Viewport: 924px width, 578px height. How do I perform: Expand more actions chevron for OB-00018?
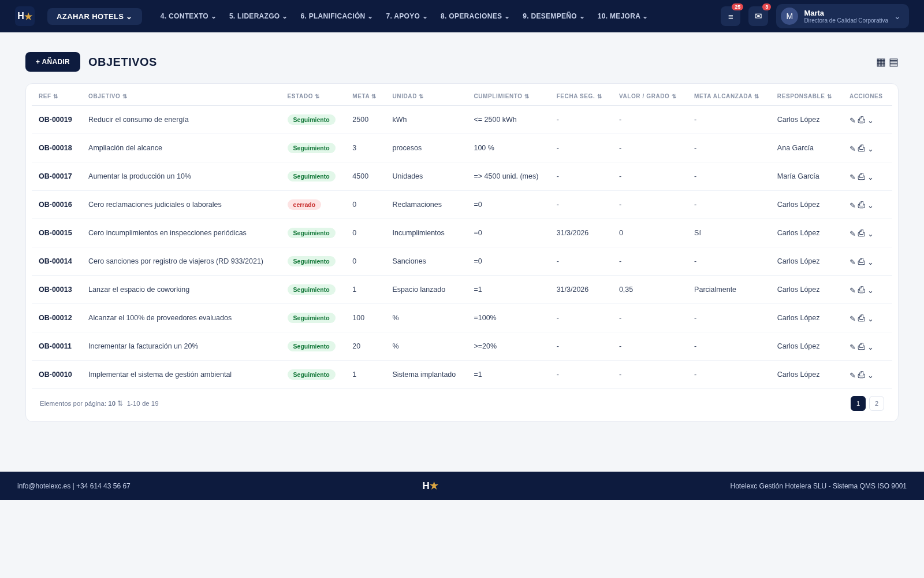[x=870, y=149]
